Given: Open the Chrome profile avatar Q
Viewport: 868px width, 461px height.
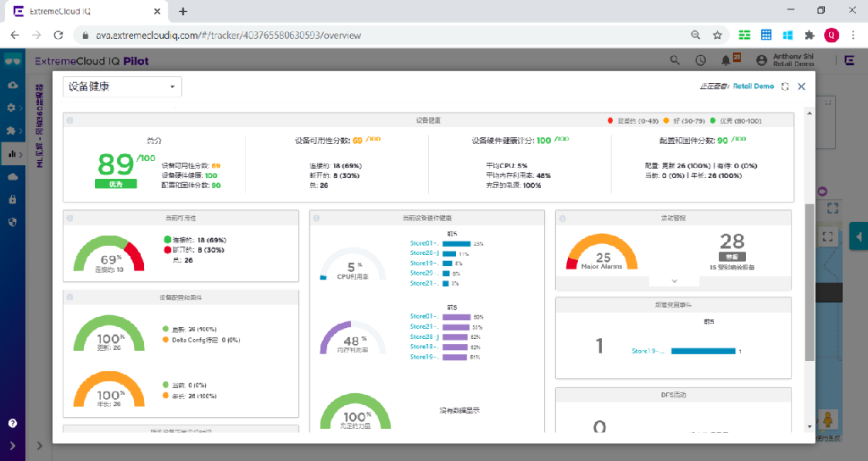Looking at the screenshot, I should click(x=832, y=35).
